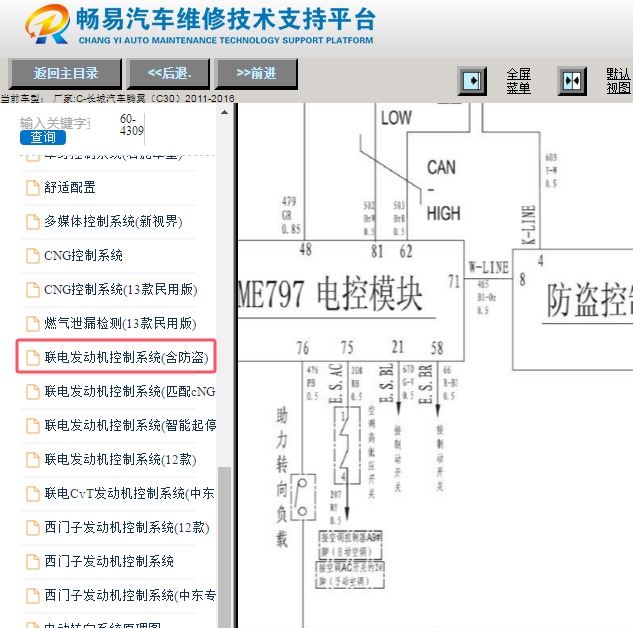
Task: Click pin number 75 on the module
Action: (x=347, y=347)
